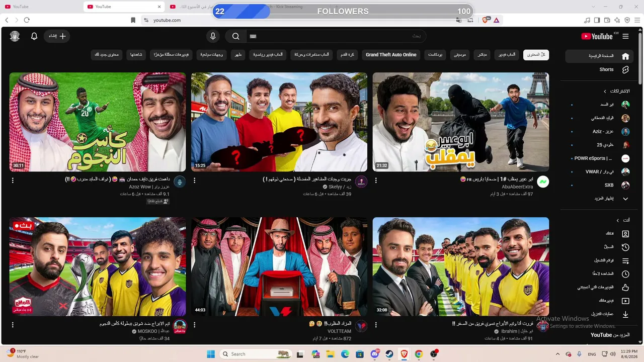Open the Skelyy channel avatar
The height and width of the screenshot is (362, 644).
click(361, 182)
